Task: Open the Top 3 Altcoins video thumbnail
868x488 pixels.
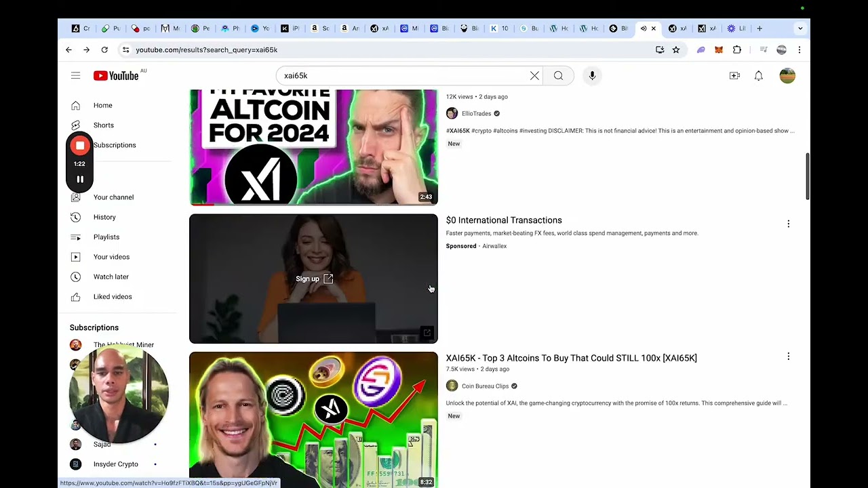Action: pos(313,420)
